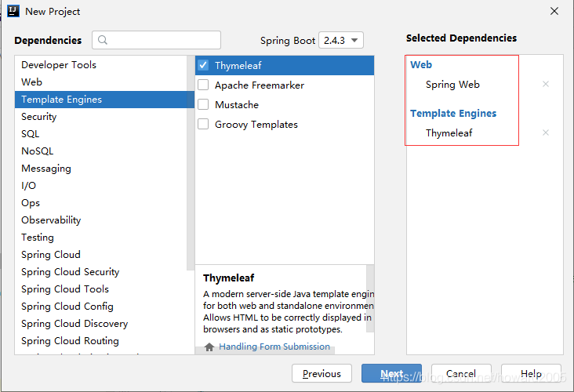Click the IntelliJ IDEA logo icon
Screen dimensions: 574x392
[x=13, y=11]
